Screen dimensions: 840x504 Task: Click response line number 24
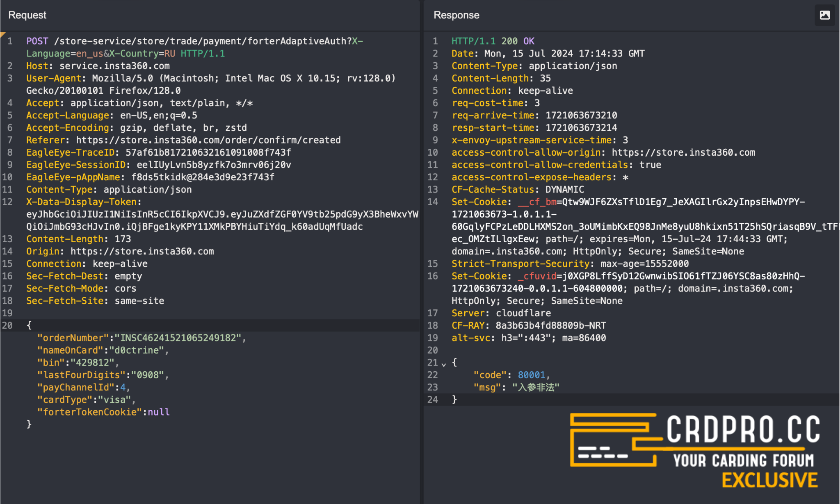point(433,400)
